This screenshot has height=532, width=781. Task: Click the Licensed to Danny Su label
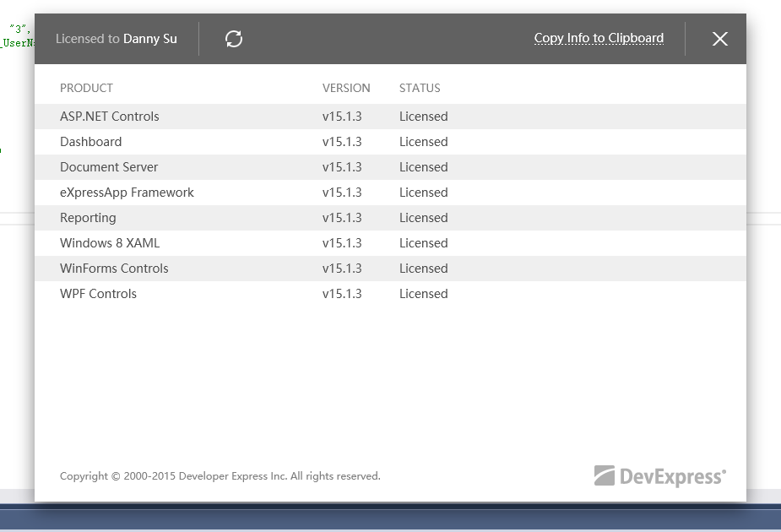(117, 39)
